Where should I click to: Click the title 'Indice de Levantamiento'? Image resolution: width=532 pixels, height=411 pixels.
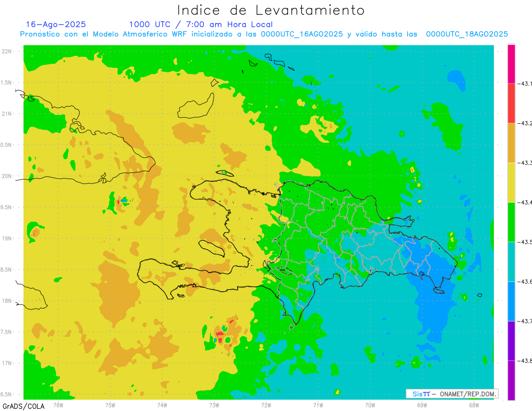coord(271,10)
